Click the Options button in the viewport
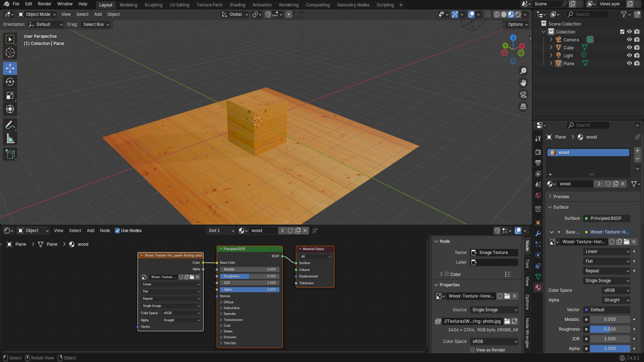This screenshot has width=644, height=362. tap(518, 24)
